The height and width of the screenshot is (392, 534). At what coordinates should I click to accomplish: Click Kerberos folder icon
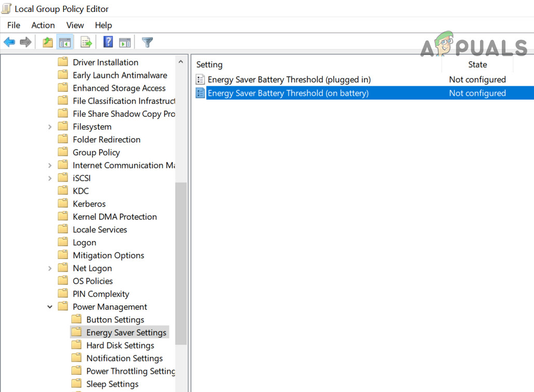[63, 203]
